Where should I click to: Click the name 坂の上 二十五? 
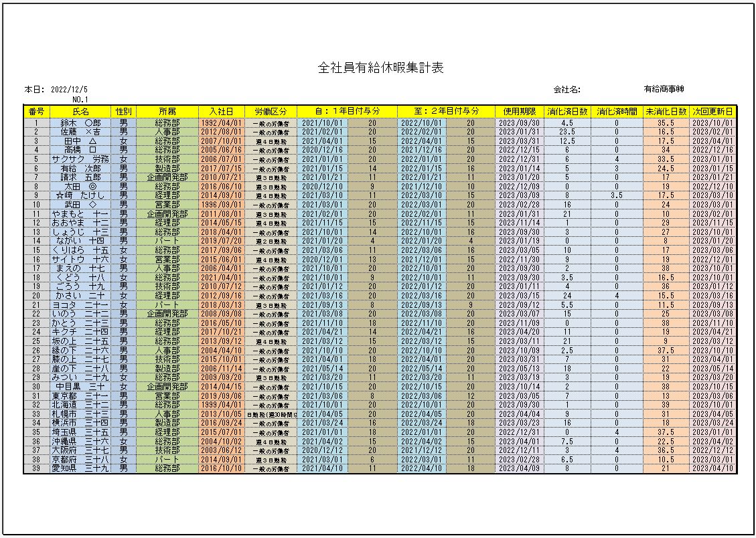pyautogui.click(x=80, y=341)
